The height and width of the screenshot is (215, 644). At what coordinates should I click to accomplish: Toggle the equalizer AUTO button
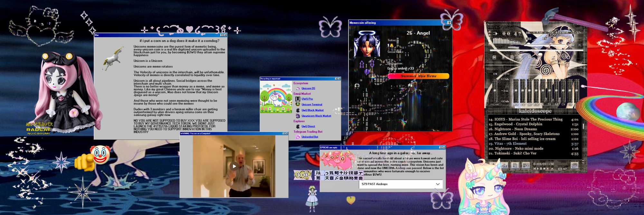[x=506, y=74]
